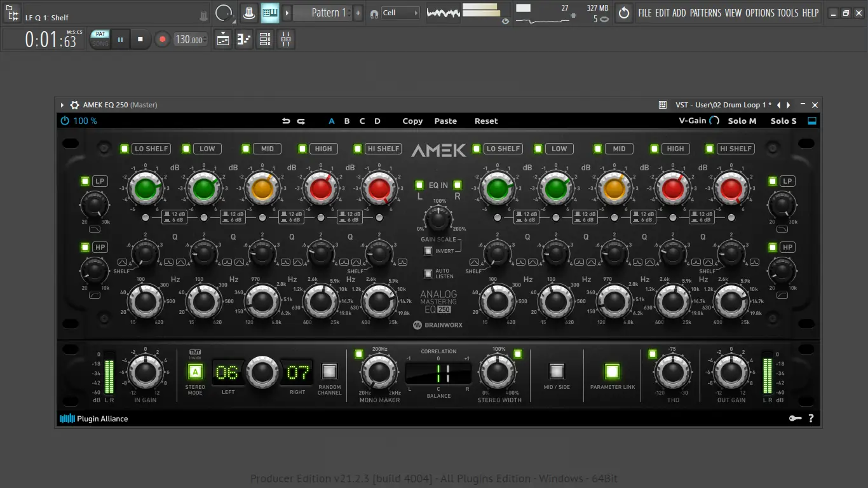
Task: Pause playback with the pause button
Action: 120,39
